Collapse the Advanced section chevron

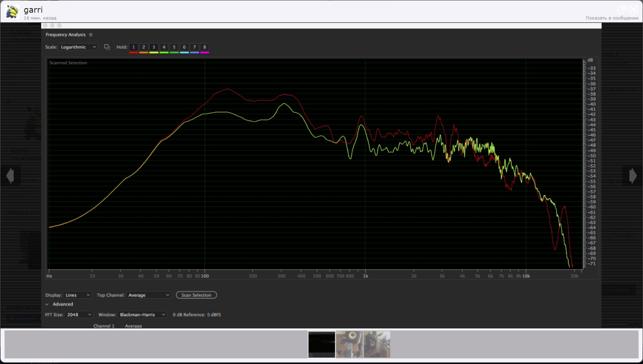[47, 304]
